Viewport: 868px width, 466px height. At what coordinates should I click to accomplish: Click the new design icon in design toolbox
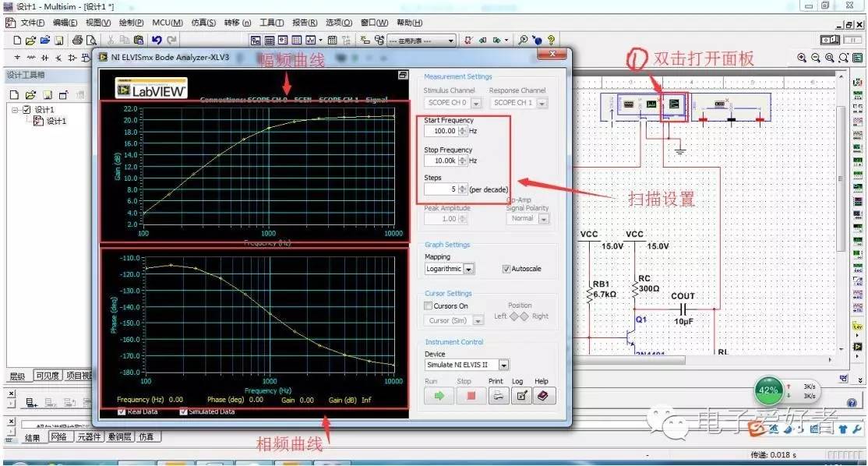15,94
